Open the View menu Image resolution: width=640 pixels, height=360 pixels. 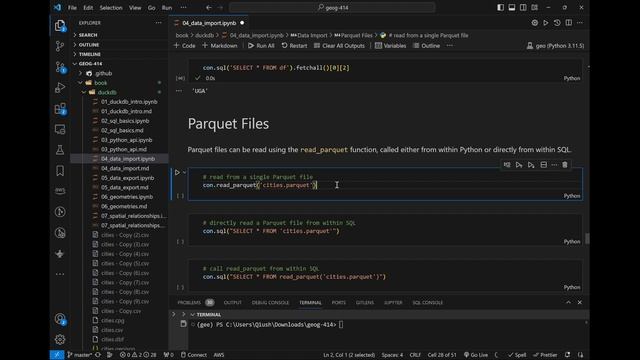click(135, 7)
